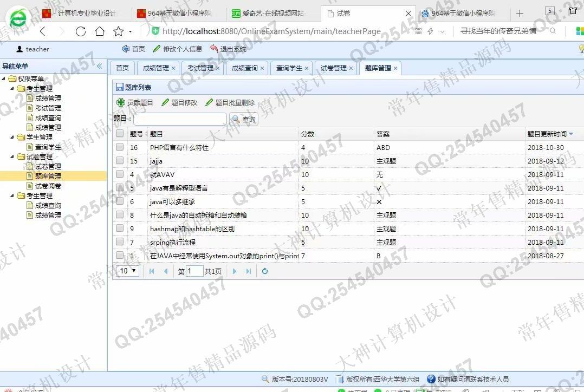Click the browser home icon
The image size is (584, 392).
[100, 31]
